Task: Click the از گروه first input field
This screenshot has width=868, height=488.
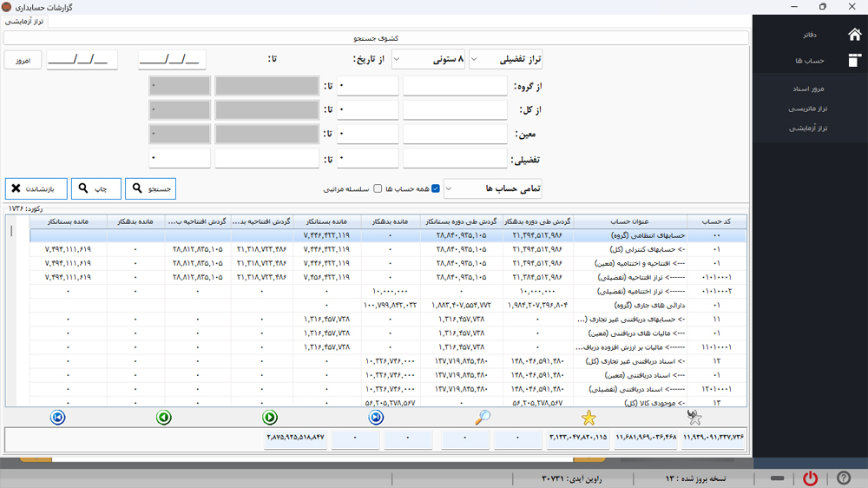Action: coord(455,86)
